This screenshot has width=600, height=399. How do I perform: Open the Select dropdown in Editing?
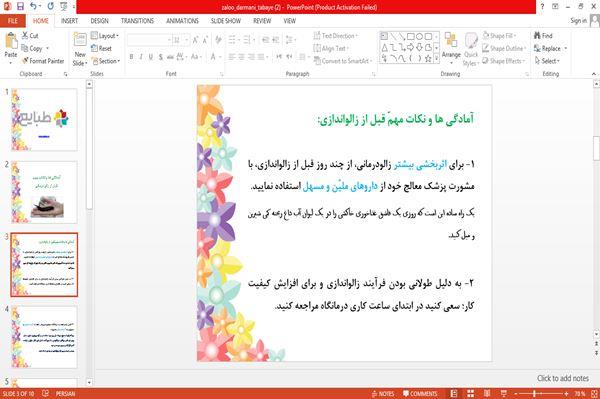pyautogui.click(x=547, y=61)
